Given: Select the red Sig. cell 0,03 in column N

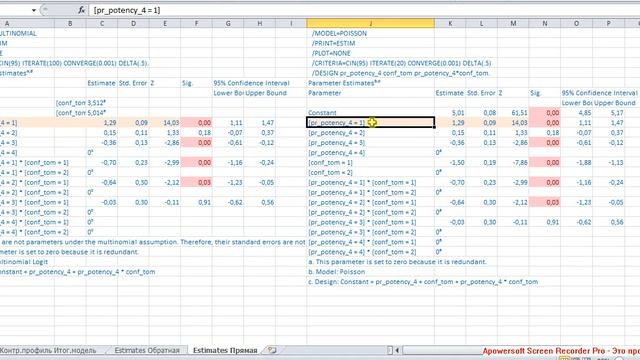Looking at the screenshot, I should (544, 202).
